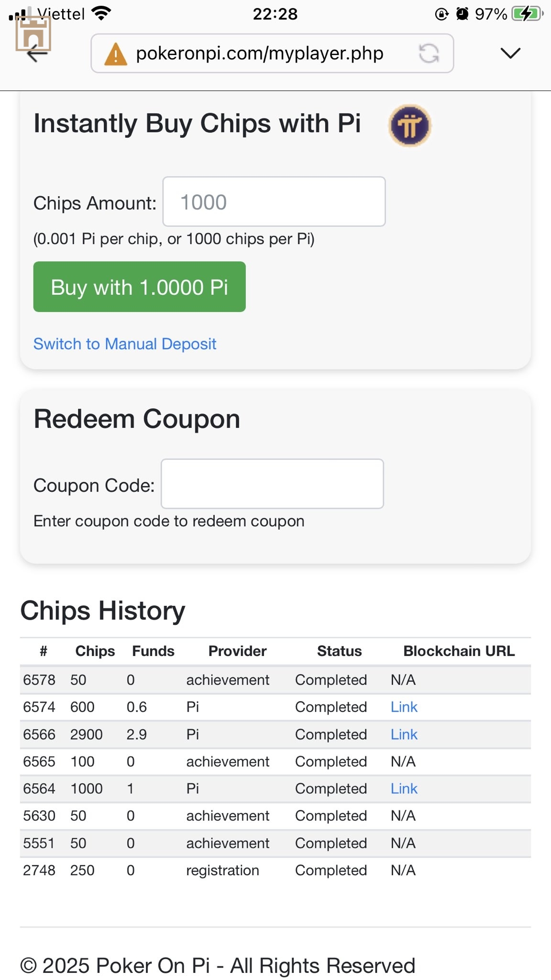Open blockchain Link for transaction 6574
This screenshot has height=980, width=551.
(404, 707)
